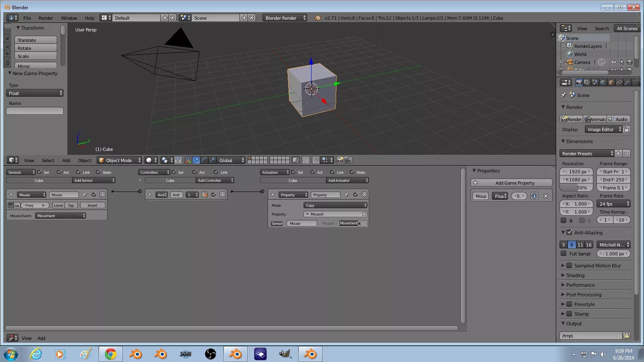The image size is (644, 362).
Task: Toggle proportional editing circle icon
Action: [306, 160]
